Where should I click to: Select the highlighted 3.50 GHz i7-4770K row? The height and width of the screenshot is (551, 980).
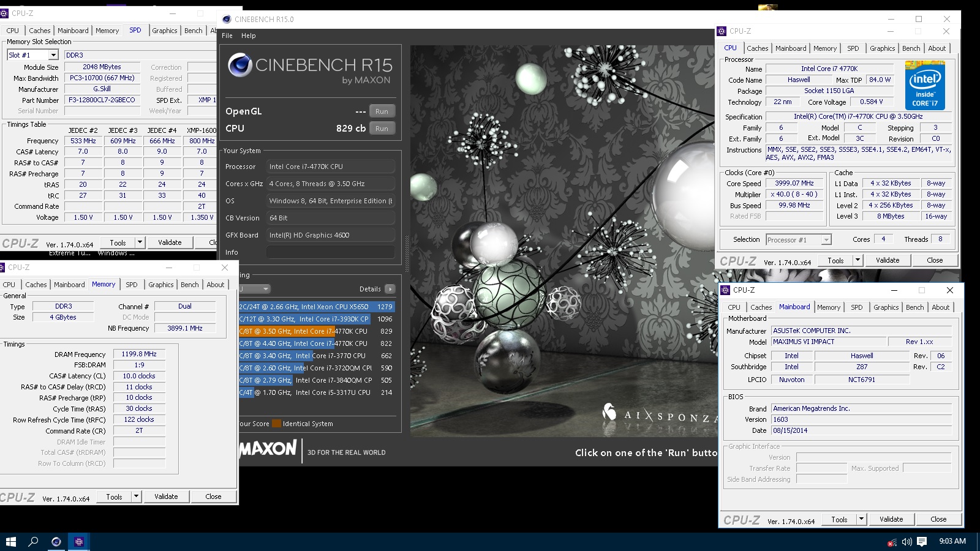tap(317, 331)
